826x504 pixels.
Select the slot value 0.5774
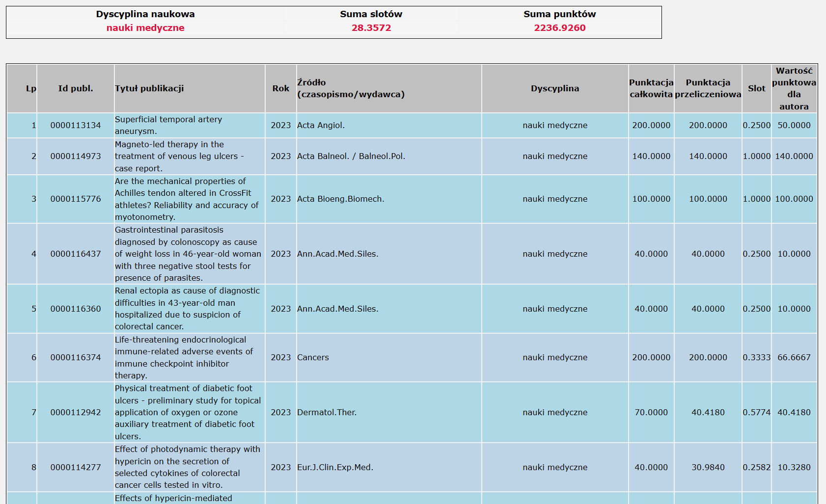point(756,412)
